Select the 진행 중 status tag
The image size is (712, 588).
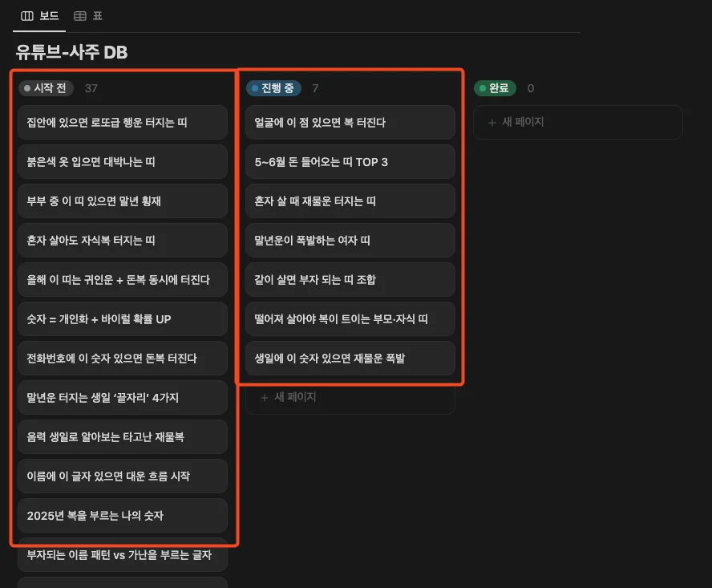coord(273,88)
